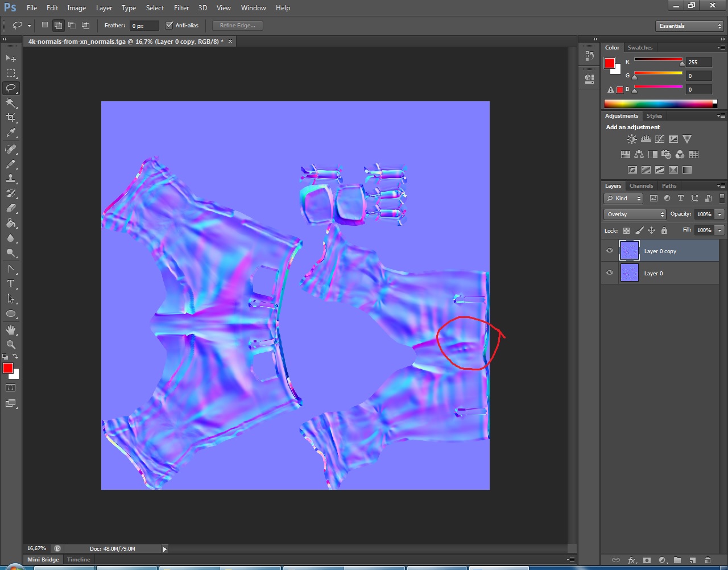Select the Hand tool

click(11, 330)
